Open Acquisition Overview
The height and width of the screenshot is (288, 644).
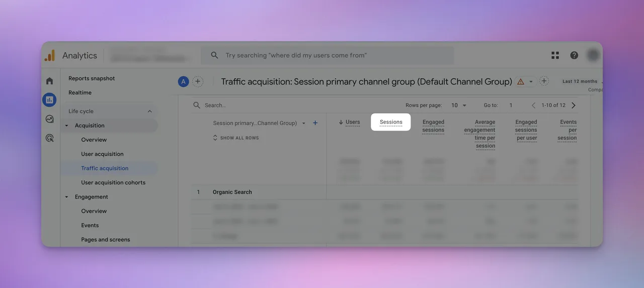pyautogui.click(x=94, y=140)
